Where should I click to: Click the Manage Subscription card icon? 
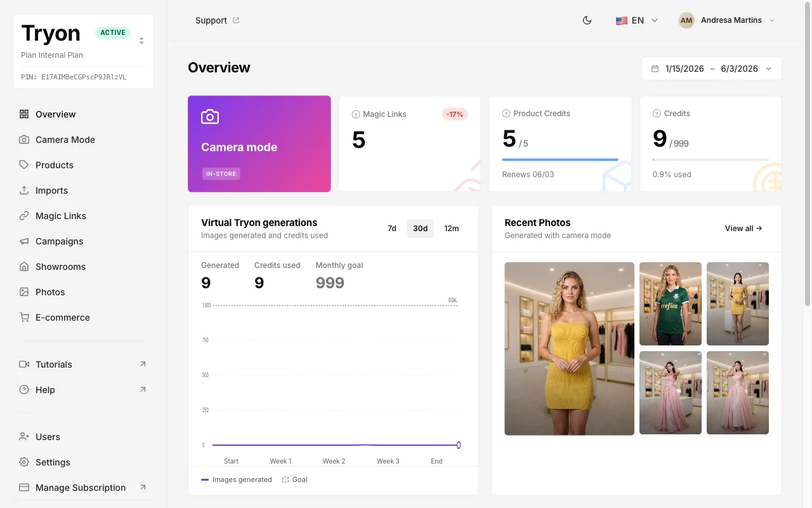tap(24, 488)
